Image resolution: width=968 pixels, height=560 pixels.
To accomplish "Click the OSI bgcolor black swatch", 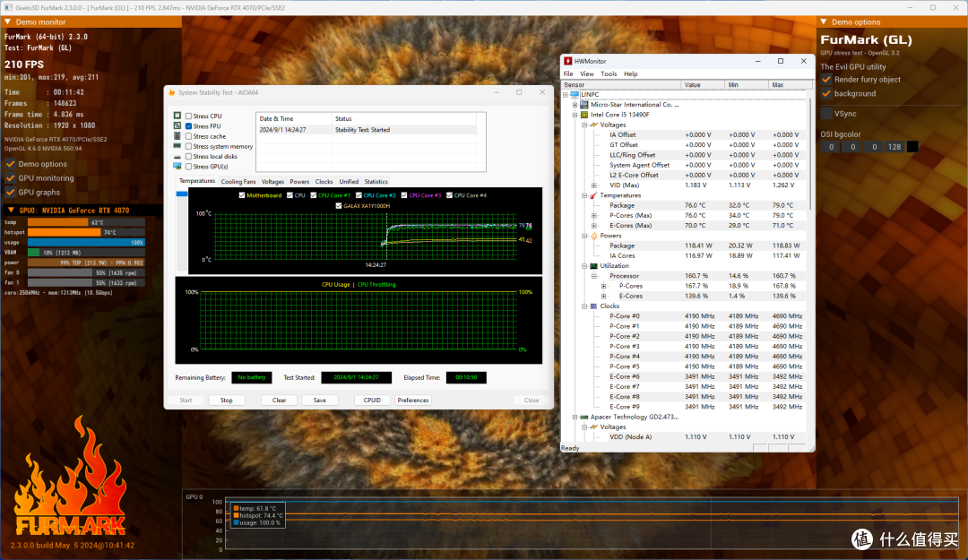I will tap(912, 147).
